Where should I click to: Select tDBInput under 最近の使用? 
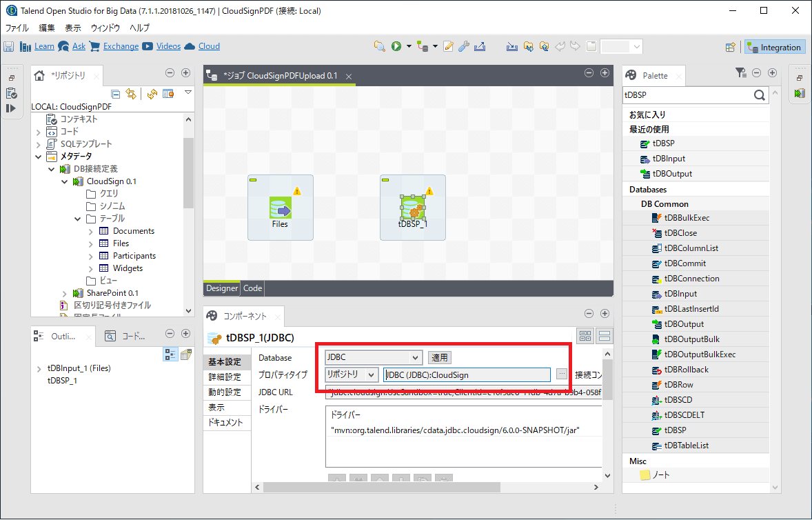click(x=669, y=159)
